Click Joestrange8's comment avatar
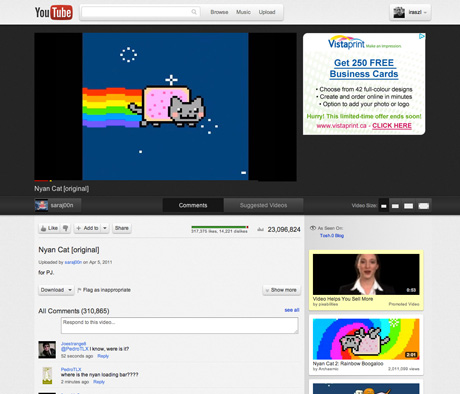Viewport: 460px width, 394px height. tap(47, 350)
